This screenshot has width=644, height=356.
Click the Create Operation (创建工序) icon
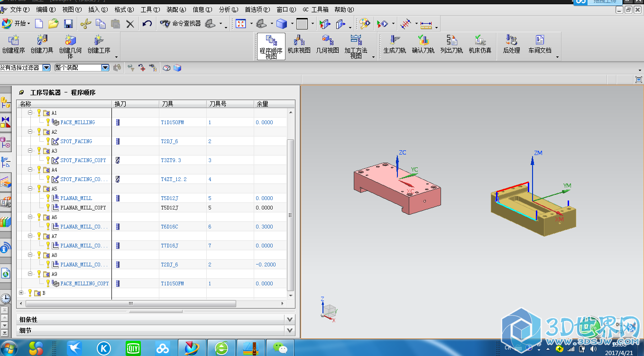tap(99, 45)
